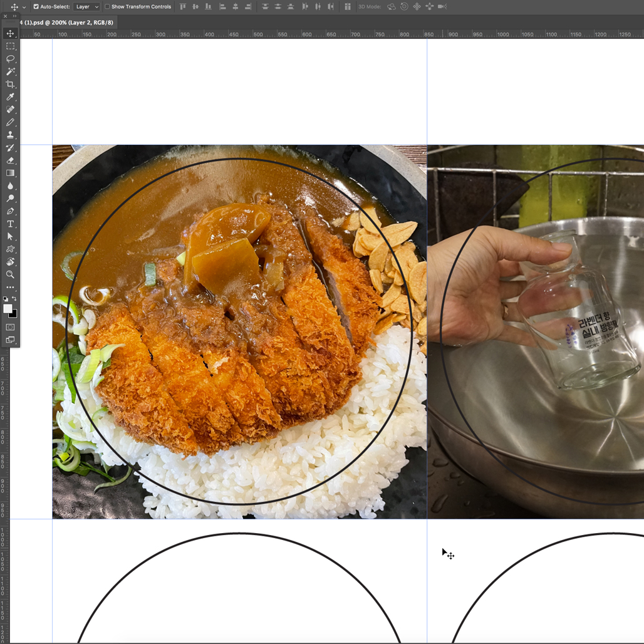
Task: Click the Auto-Align Layers button
Action: click(348, 6)
